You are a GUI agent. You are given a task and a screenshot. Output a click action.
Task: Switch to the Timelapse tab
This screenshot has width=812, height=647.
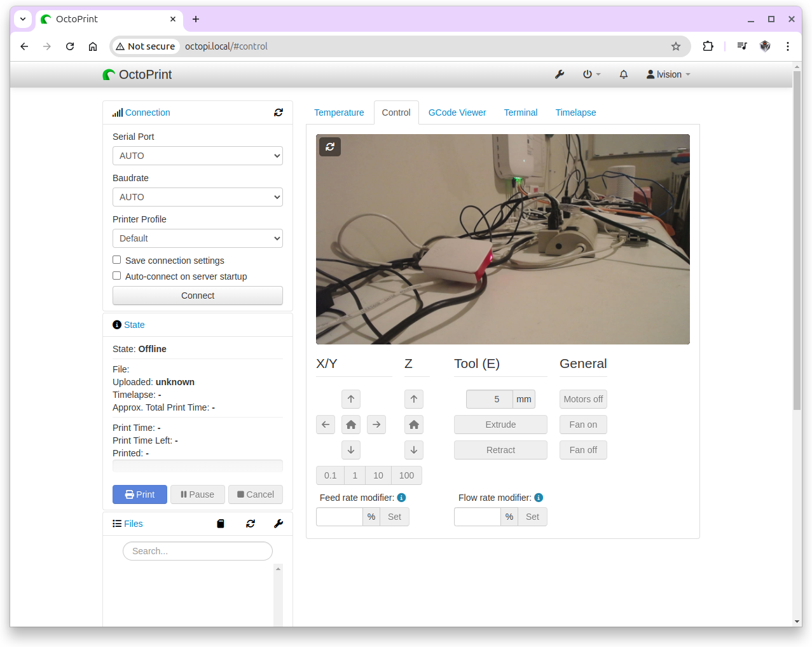click(x=576, y=112)
